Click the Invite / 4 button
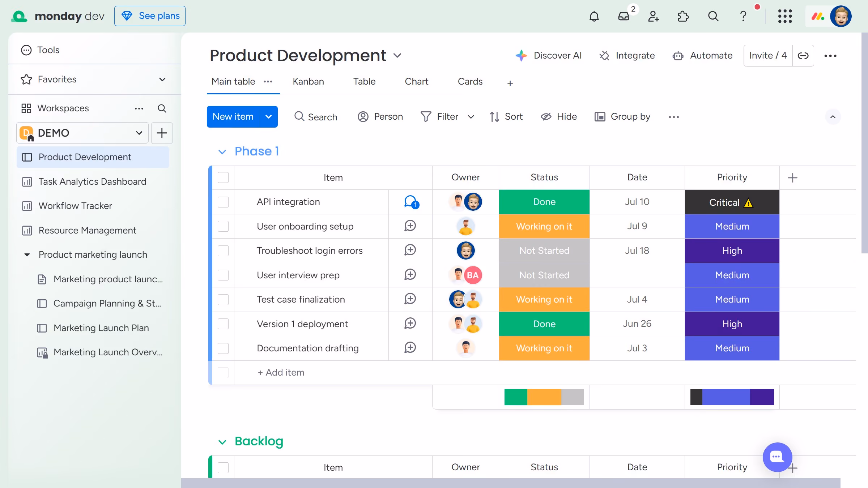This screenshot has height=488, width=868. 768,56
